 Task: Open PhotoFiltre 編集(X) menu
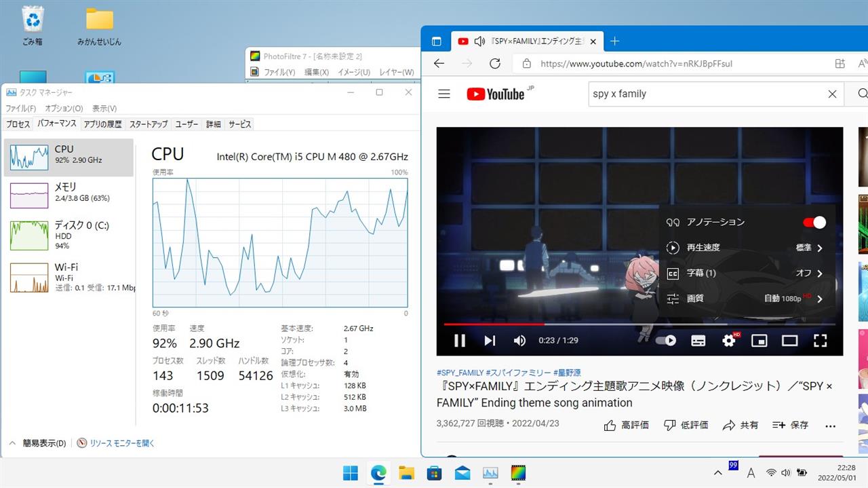pos(316,72)
